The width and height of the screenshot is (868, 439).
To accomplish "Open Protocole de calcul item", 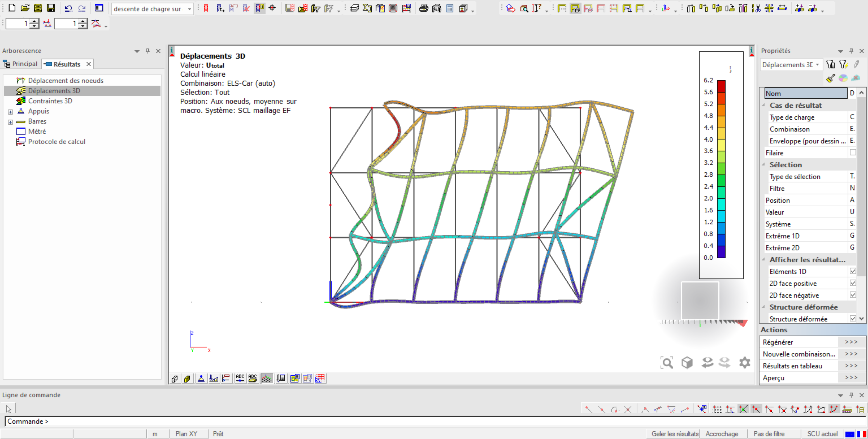I will (x=57, y=142).
